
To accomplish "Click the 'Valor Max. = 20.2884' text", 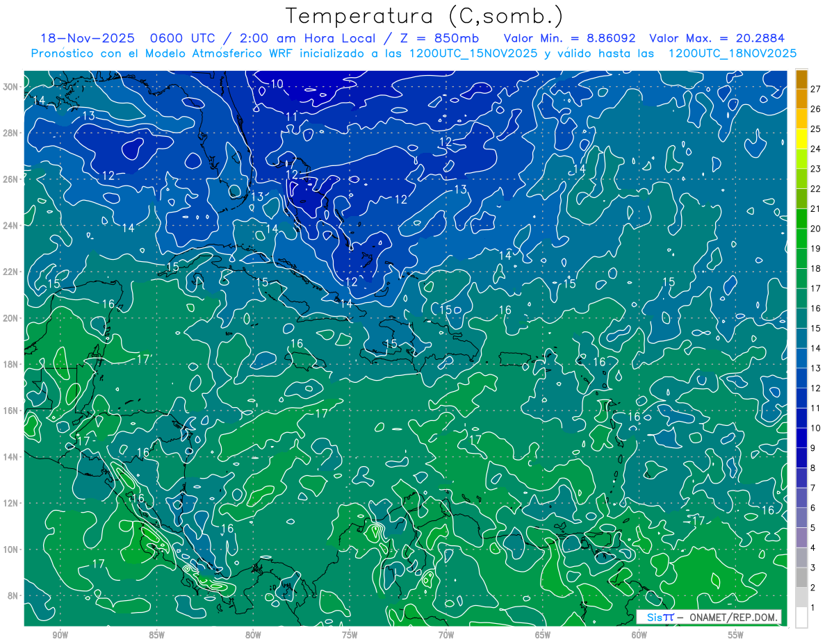I will click(717, 38).
